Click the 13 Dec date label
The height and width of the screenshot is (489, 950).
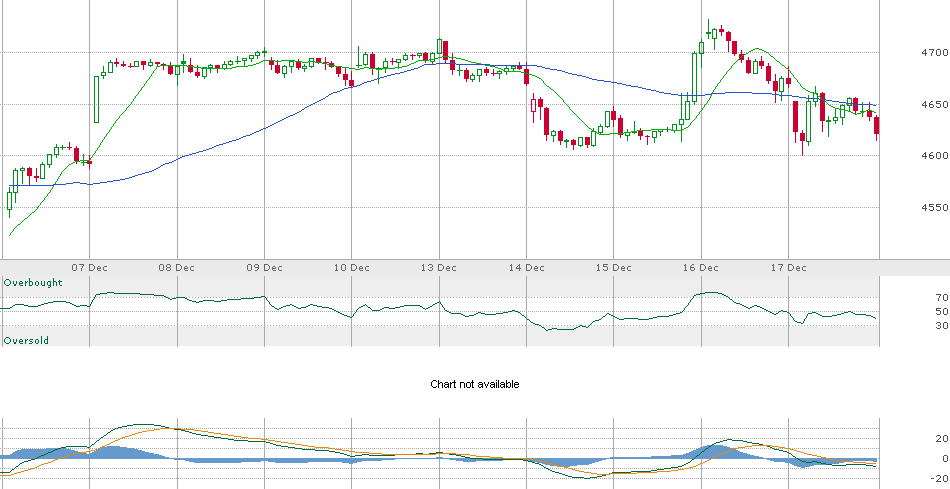[x=439, y=267]
